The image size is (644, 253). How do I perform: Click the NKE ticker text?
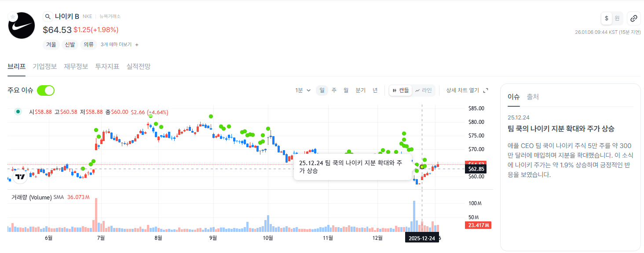coord(88,16)
